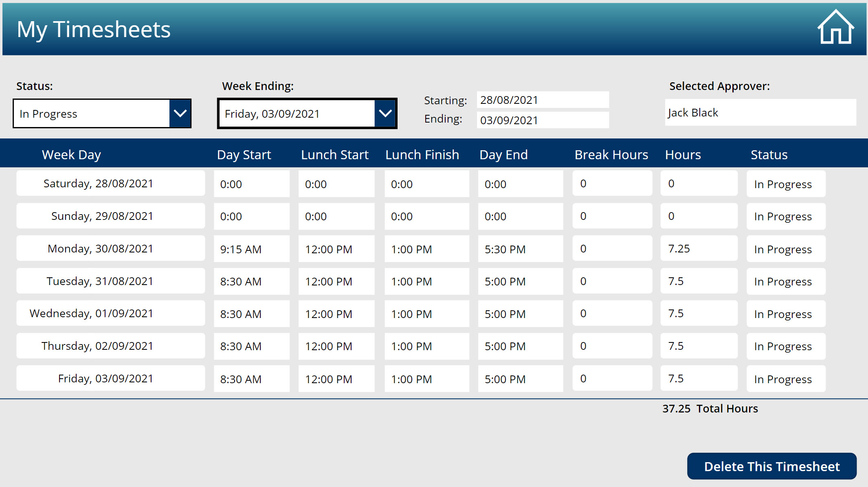Click Lunch Start cell for Tuesday showing 12:00 PM
Image resolution: width=868 pixels, height=487 pixels.
click(336, 281)
